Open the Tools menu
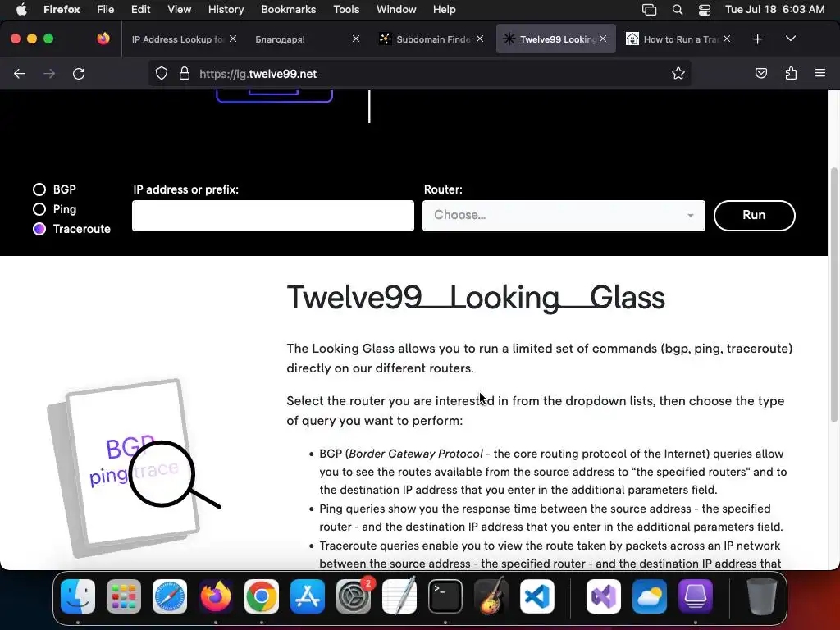This screenshot has height=630, width=840. coord(346,9)
